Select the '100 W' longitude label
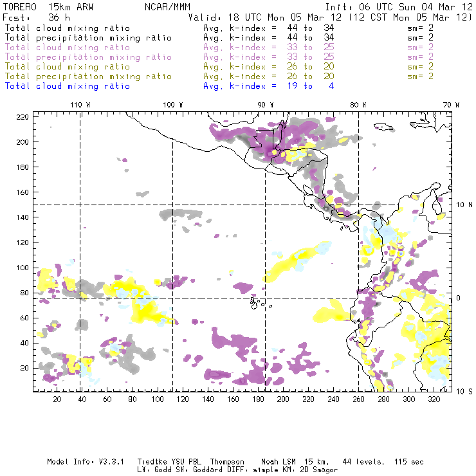 [x=173, y=105]
